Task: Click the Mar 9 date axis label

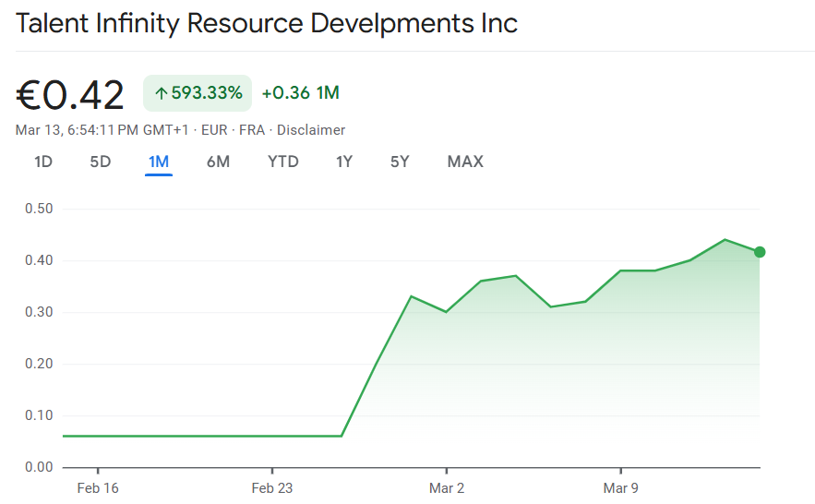Action: [620, 487]
